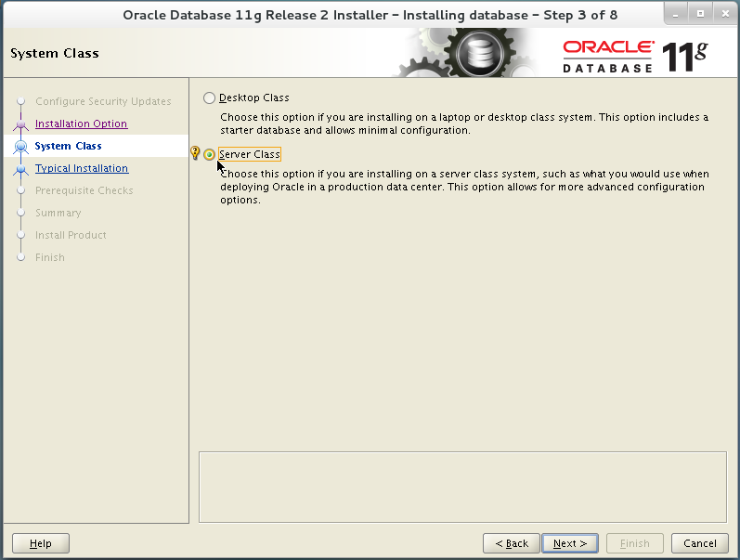Click the Installation Option step node icon
This screenshot has height=560, width=740.
click(x=20, y=124)
